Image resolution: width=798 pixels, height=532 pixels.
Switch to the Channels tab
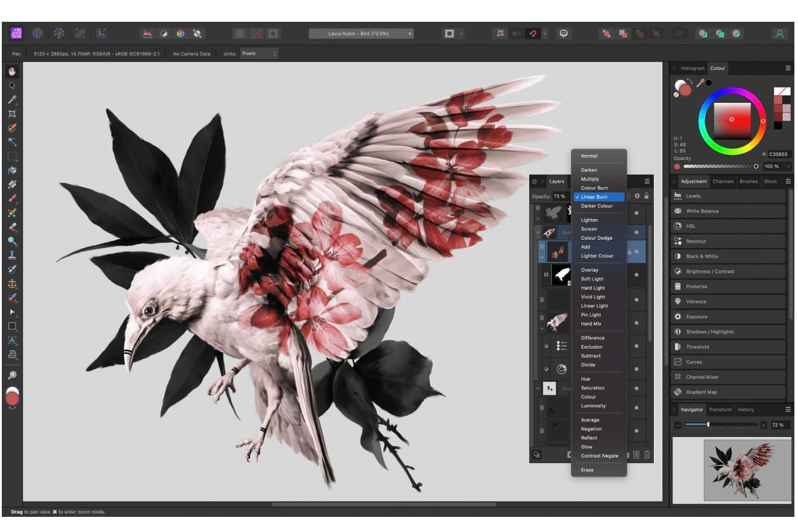[x=723, y=182]
